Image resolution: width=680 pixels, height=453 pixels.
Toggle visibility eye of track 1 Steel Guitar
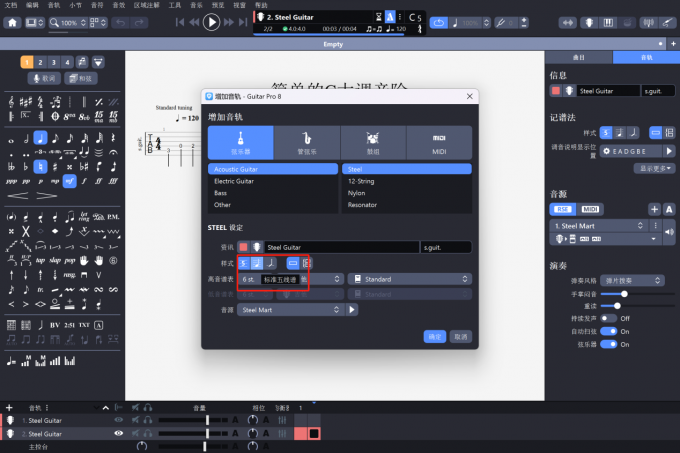[119, 421]
